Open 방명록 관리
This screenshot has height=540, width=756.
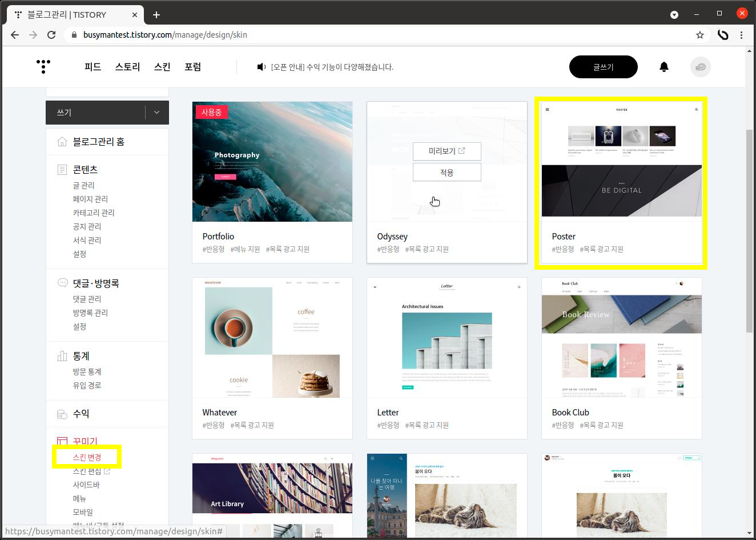point(90,313)
